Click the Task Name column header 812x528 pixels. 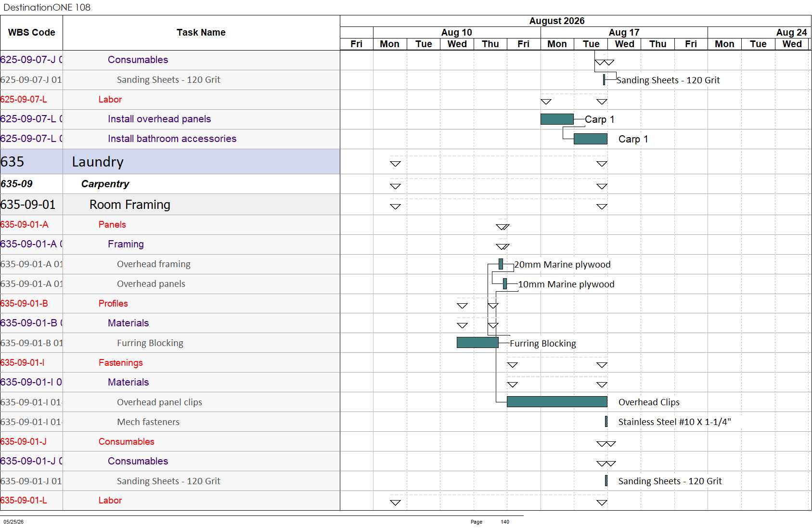pyautogui.click(x=201, y=33)
